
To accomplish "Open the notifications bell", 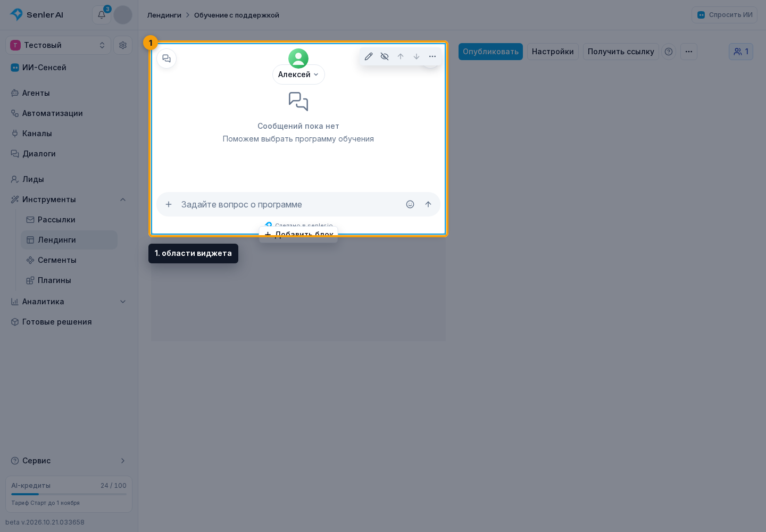I will pyautogui.click(x=102, y=15).
